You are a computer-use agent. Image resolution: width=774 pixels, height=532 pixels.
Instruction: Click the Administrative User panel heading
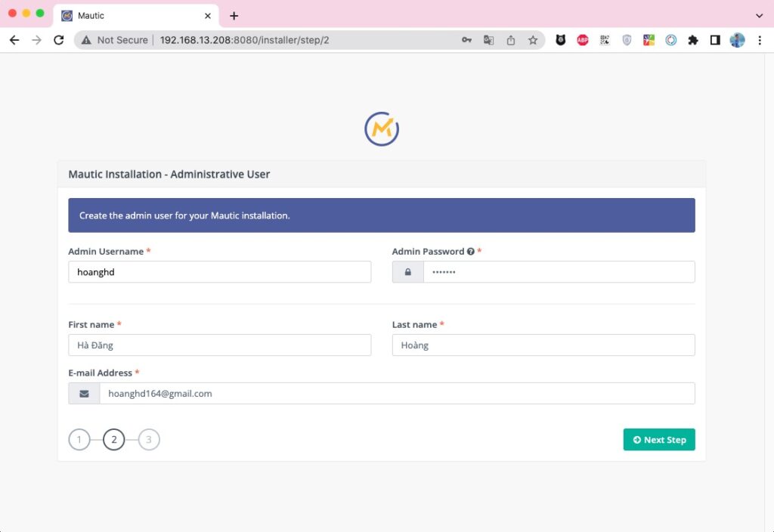pos(169,175)
